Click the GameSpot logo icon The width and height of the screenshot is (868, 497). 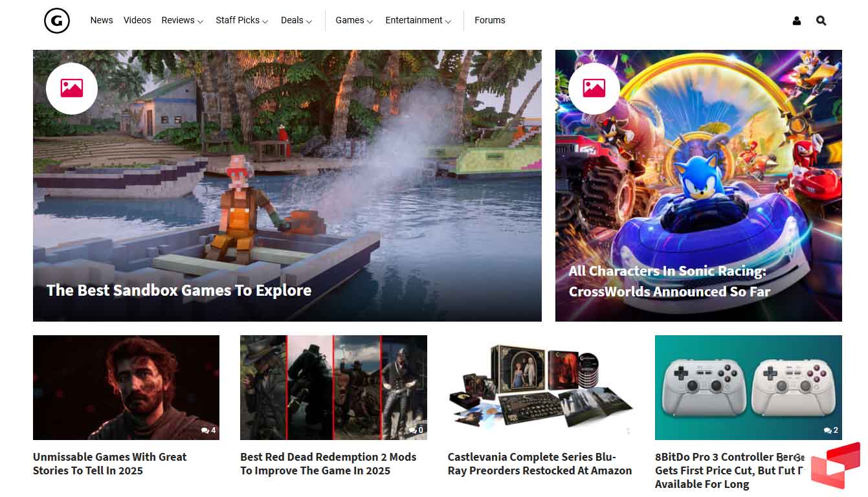tap(57, 21)
